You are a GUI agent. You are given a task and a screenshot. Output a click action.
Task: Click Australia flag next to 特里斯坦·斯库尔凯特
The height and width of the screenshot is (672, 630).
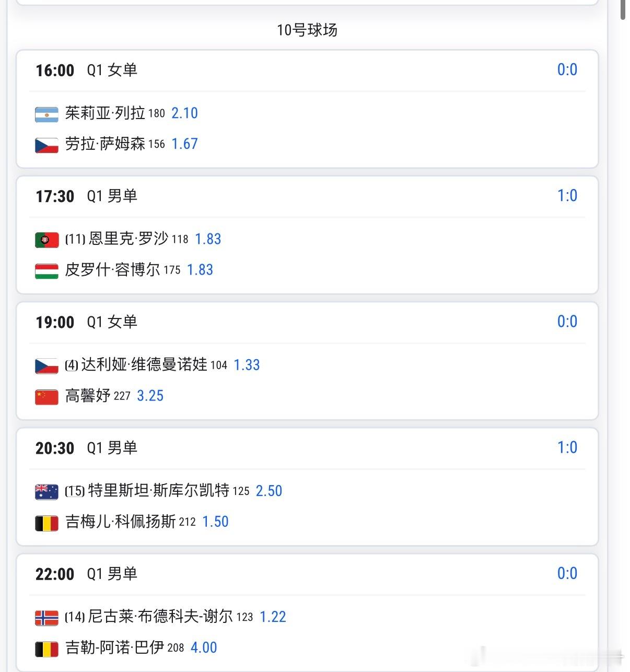[46, 492]
